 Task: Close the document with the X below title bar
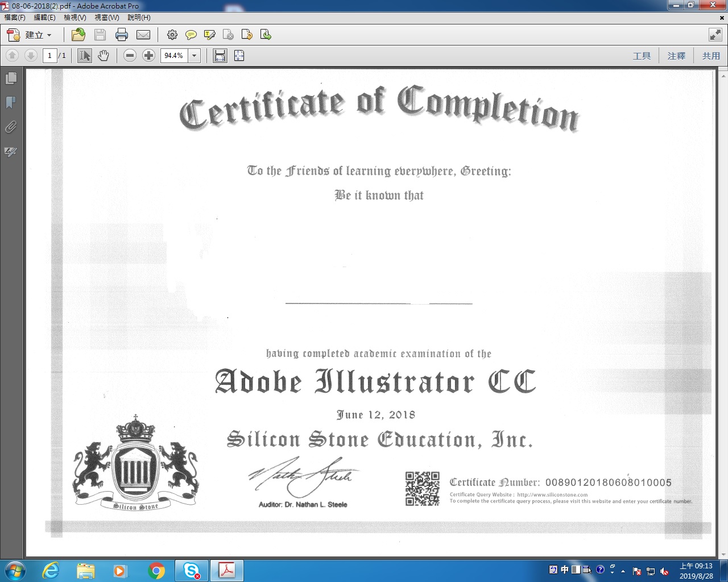(x=722, y=18)
